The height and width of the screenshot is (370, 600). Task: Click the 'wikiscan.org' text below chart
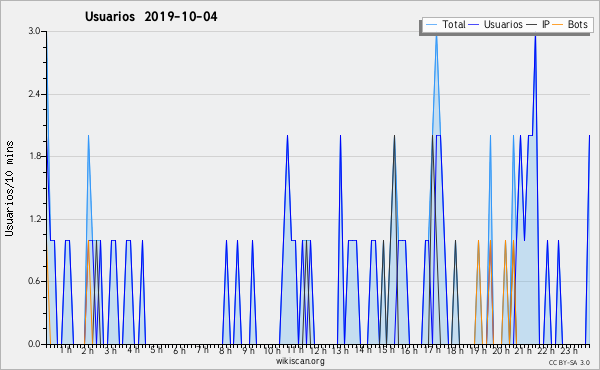[x=300, y=361]
